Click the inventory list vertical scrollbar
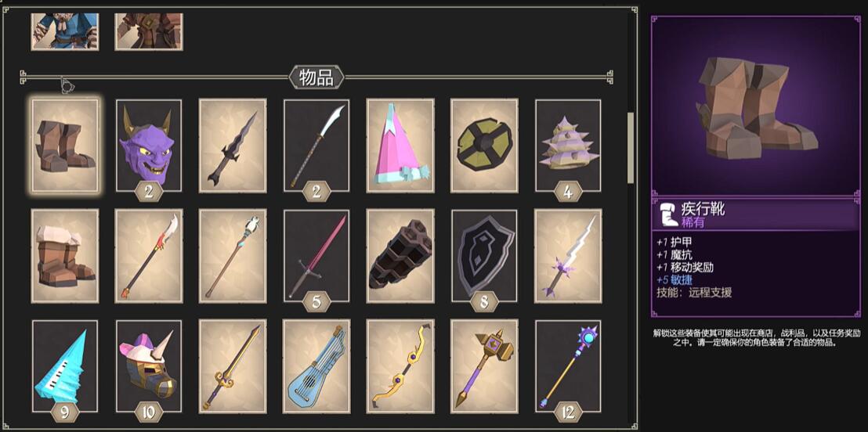 pyautogui.click(x=631, y=148)
